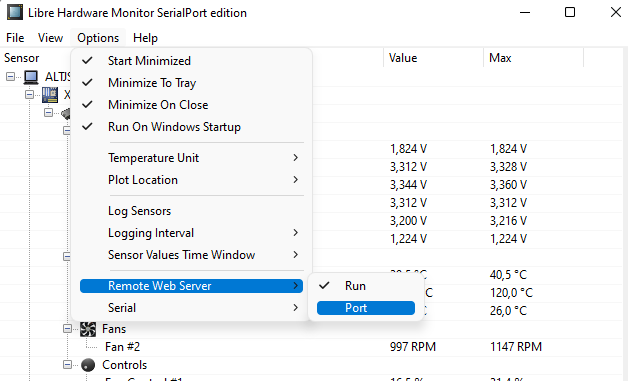The image size is (628, 381).
Task: Collapse the Fans tree node
Action: click(67, 329)
